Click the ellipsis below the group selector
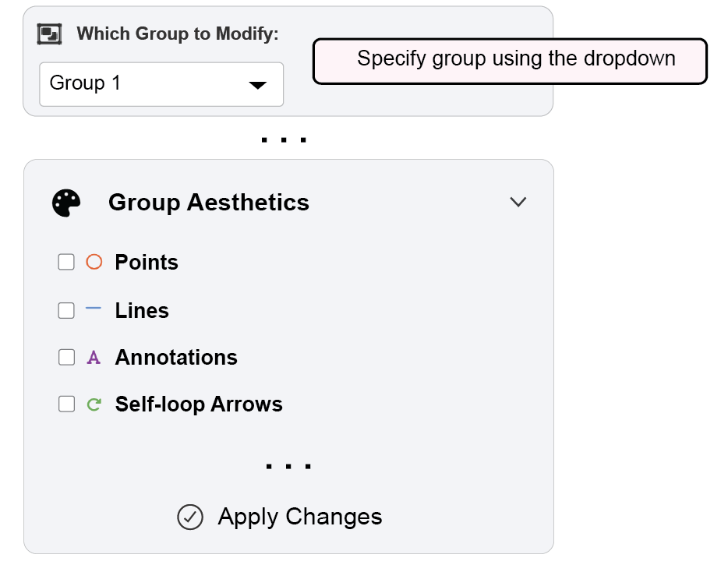The height and width of the screenshot is (572, 728). 284,140
